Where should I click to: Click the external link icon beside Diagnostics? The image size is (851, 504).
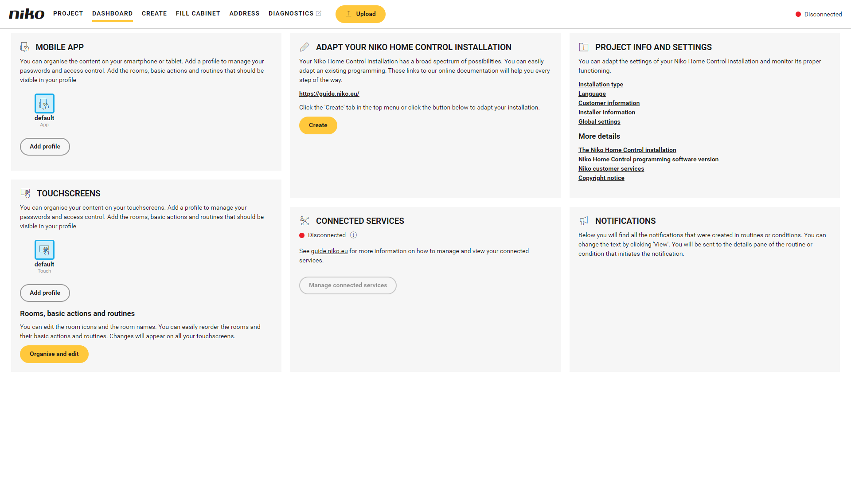coord(318,13)
